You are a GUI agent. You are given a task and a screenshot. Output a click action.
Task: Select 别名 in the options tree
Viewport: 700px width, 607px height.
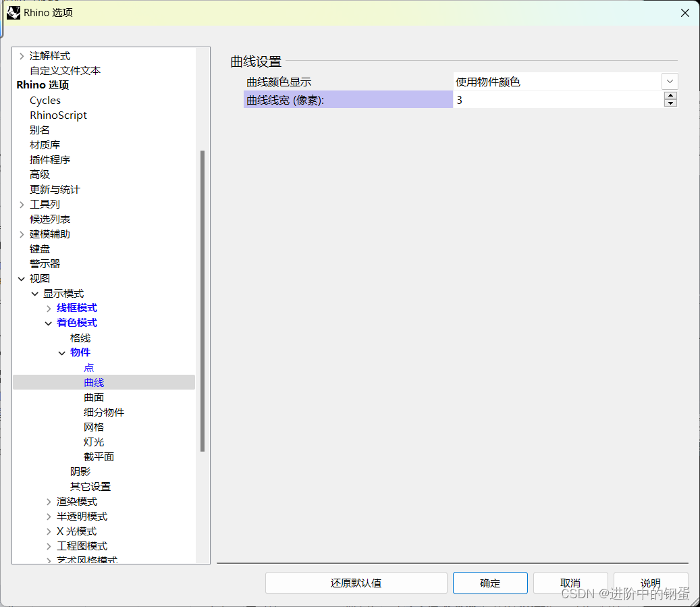[40, 130]
